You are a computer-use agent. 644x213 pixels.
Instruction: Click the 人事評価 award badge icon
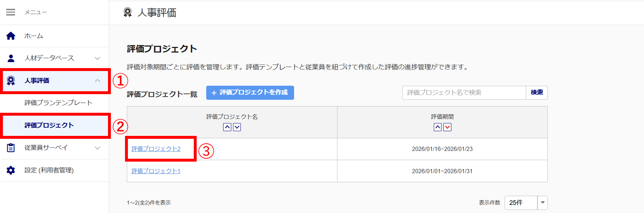click(x=11, y=81)
